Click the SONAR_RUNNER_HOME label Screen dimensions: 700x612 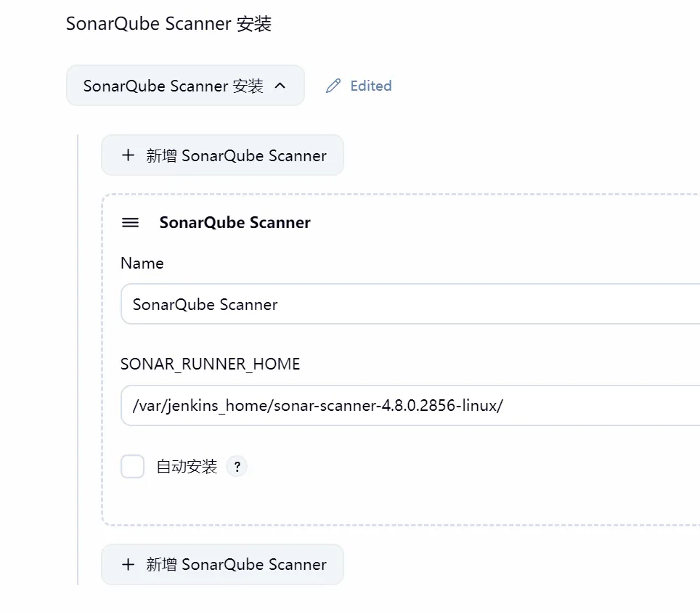[x=210, y=364]
